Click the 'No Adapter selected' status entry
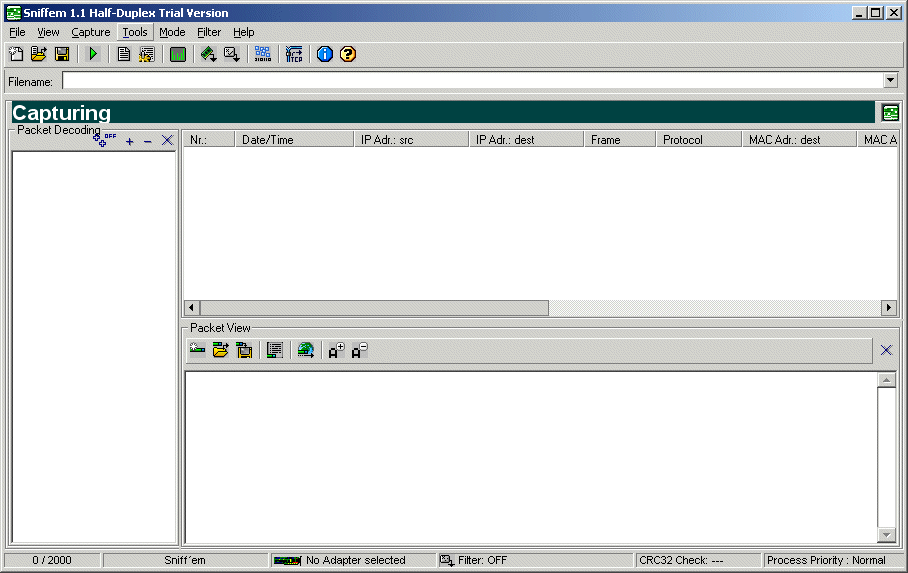 [356, 560]
